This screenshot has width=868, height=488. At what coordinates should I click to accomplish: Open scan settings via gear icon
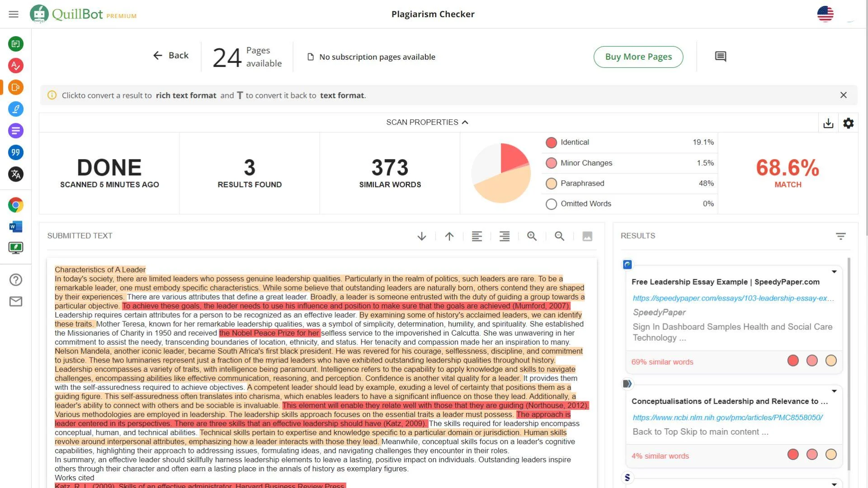pyautogui.click(x=849, y=123)
